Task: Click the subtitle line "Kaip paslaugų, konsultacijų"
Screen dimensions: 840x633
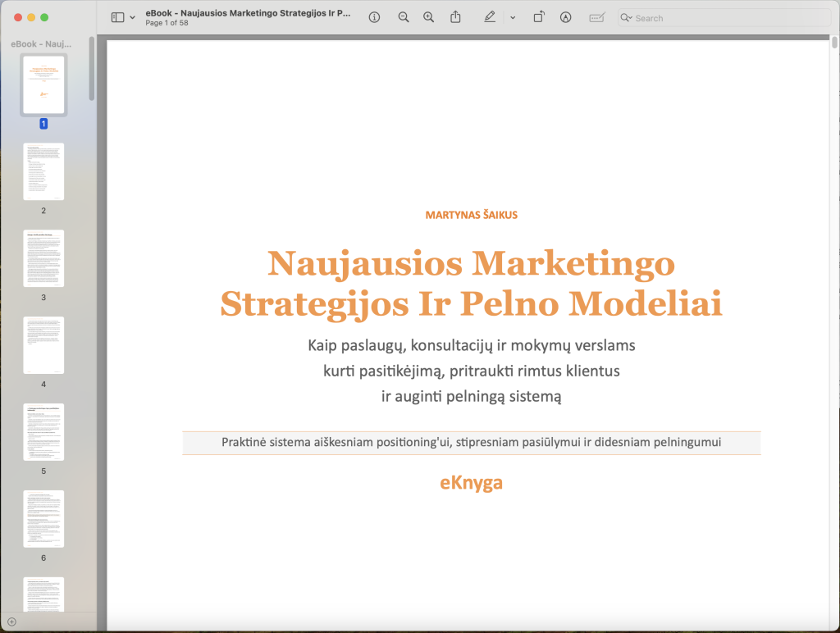Action: point(472,346)
